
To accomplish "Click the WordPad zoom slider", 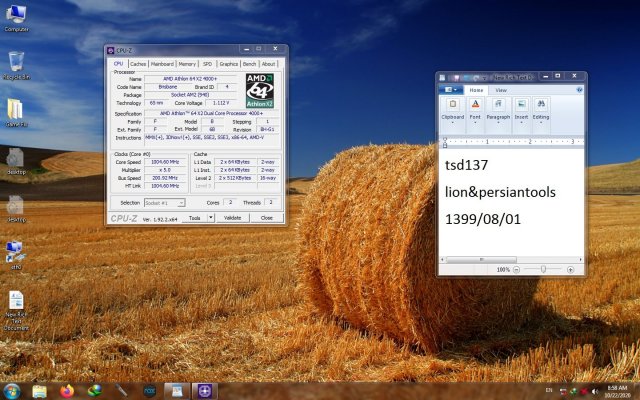I will pos(544,269).
